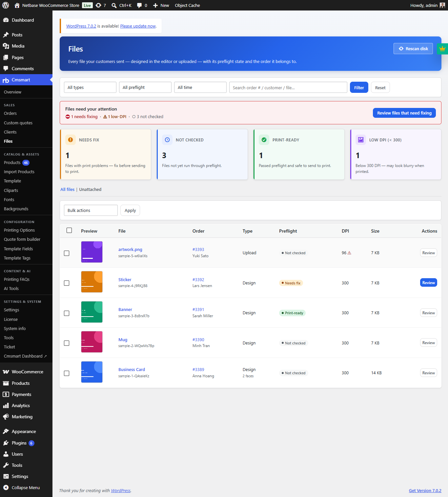
Task: Open the purple artwork.png preview thumbnail
Action: click(92, 252)
